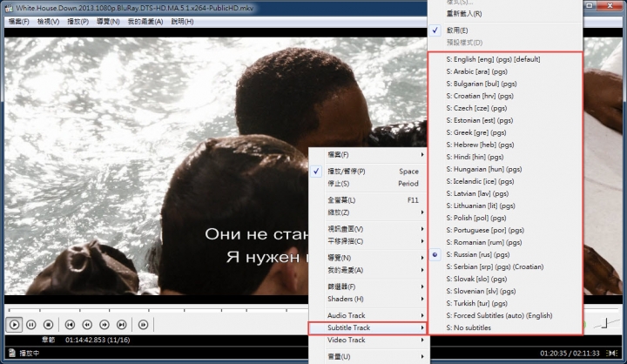Viewport: 627px width, 364px height.
Task: Skip to next chapter button
Action: click(122, 325)
